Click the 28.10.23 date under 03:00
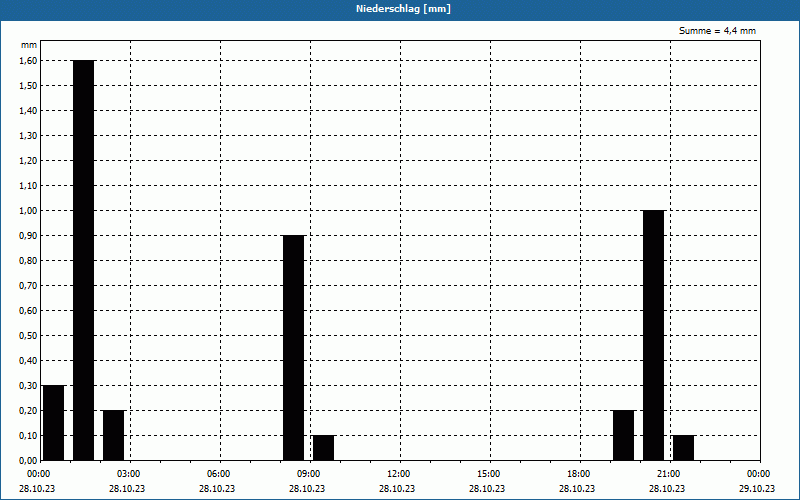Screen dimensions: 800x500 click(x=127, y=489)
